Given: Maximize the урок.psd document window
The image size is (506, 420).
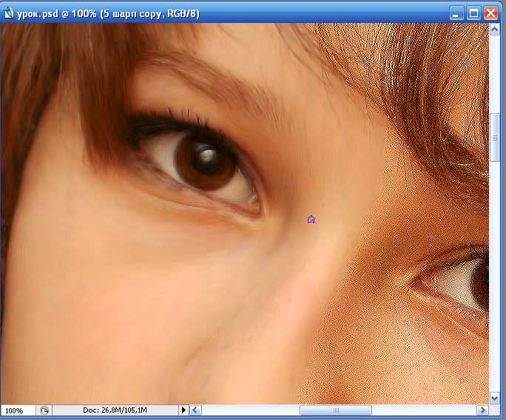Looking at the screenshot, I should (473, 13).
